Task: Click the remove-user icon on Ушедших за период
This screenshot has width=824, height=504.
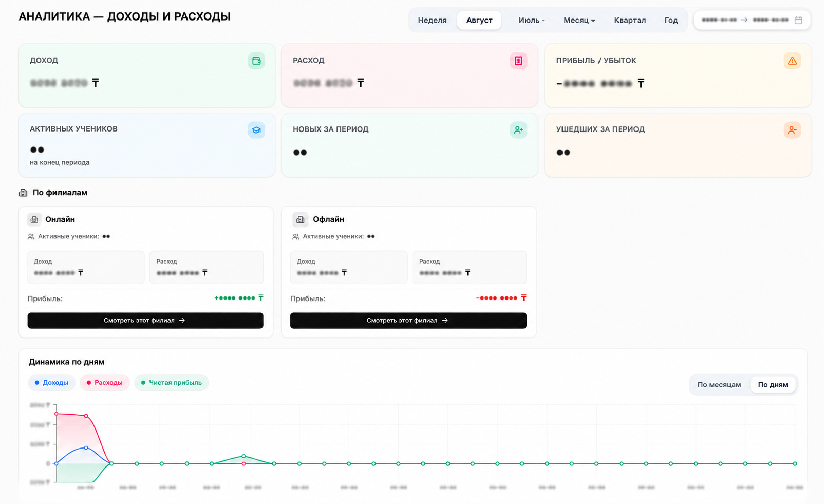Action: [x=792, y=130]
